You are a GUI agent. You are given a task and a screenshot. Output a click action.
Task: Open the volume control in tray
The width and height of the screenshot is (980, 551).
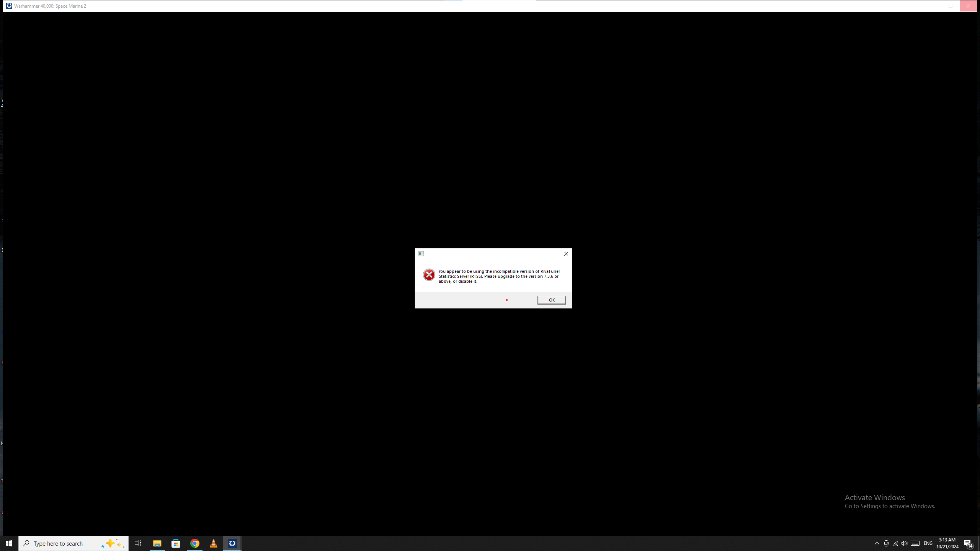[x=904, y=543]
